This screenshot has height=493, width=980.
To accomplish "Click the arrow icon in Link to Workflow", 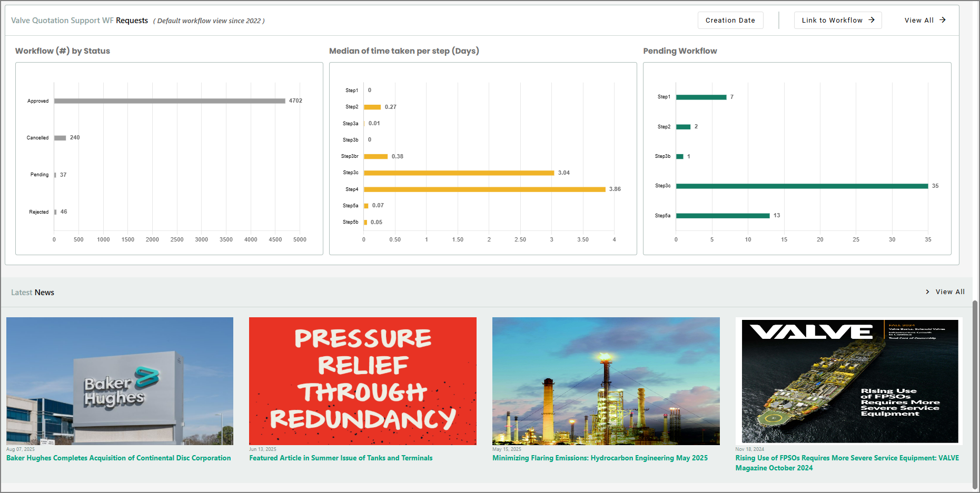I will (872, 20).
